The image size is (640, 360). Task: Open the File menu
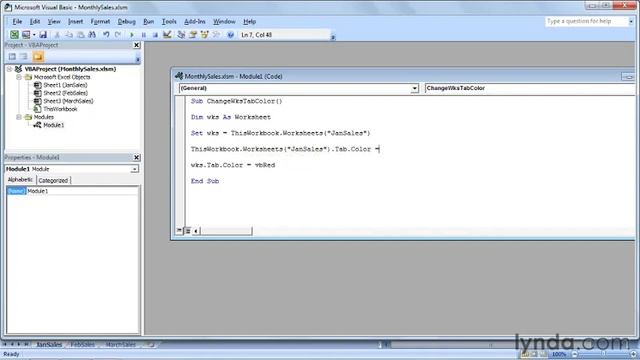[17, 21]
